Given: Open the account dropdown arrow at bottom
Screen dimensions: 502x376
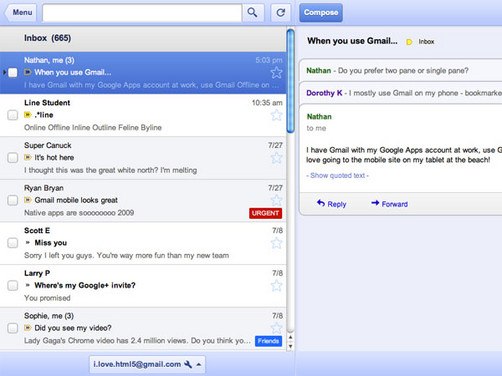Looking at the screenshot, I should 199,365.
